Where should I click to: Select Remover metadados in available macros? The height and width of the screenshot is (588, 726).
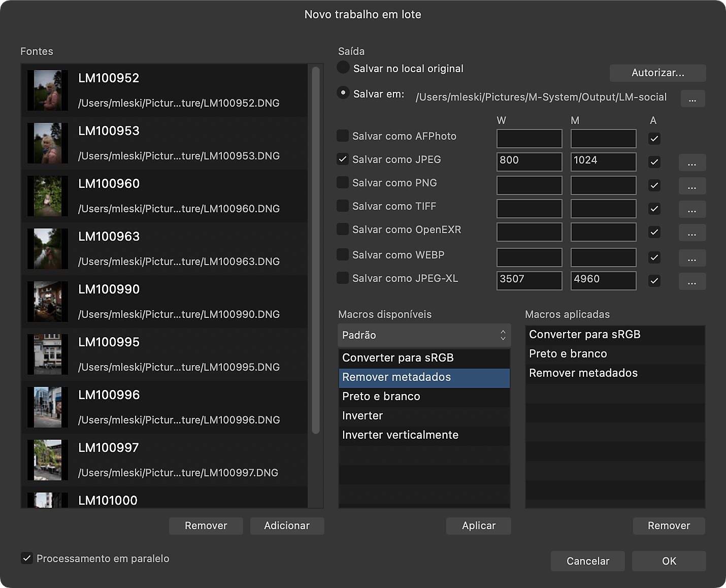pos(424,377)
